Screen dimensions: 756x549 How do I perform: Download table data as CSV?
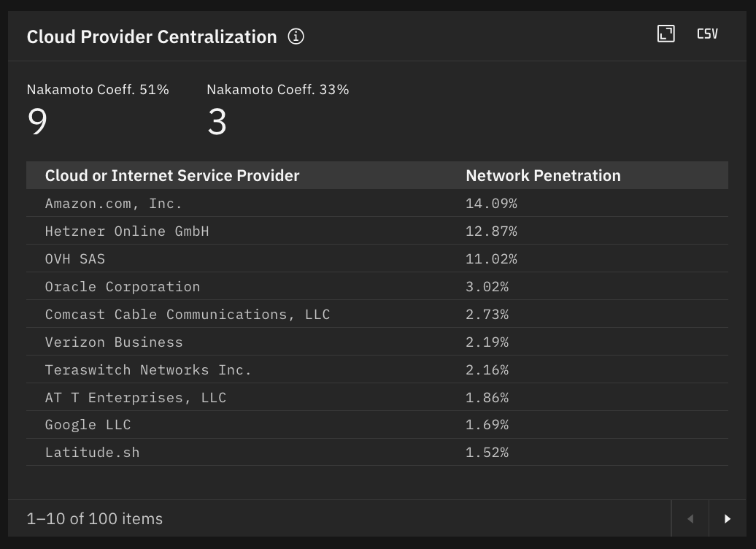tap(707, 34)
